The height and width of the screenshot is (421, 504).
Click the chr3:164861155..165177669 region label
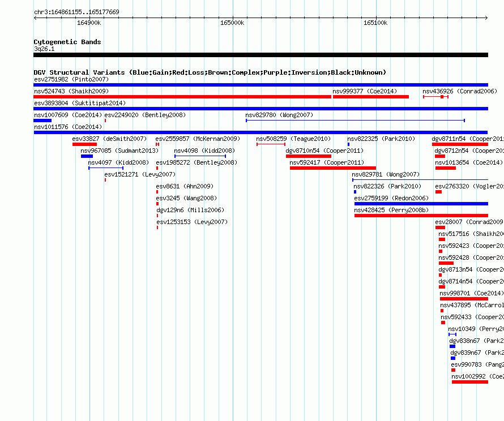coord(76,12)
